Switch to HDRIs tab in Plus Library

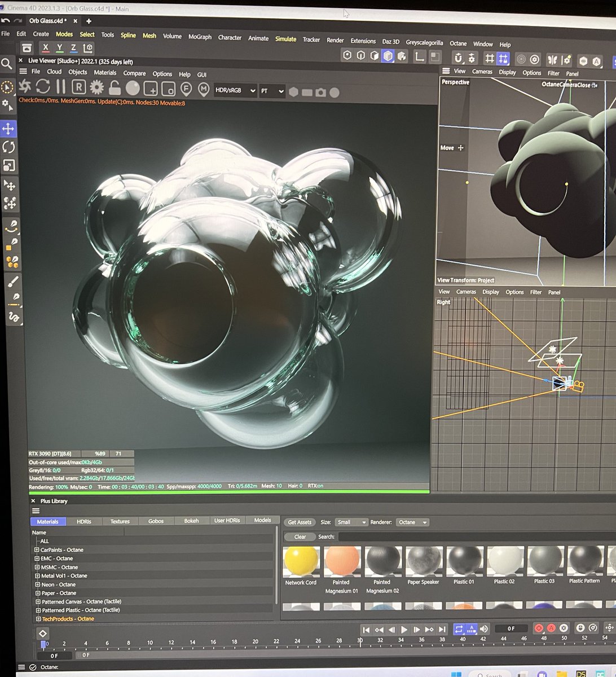tap(83, 521)
